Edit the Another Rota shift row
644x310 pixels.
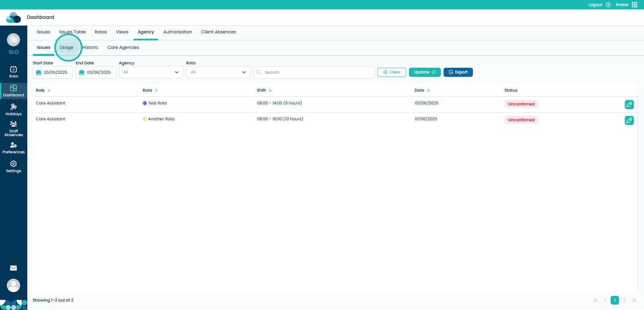(x=629, y=120)
